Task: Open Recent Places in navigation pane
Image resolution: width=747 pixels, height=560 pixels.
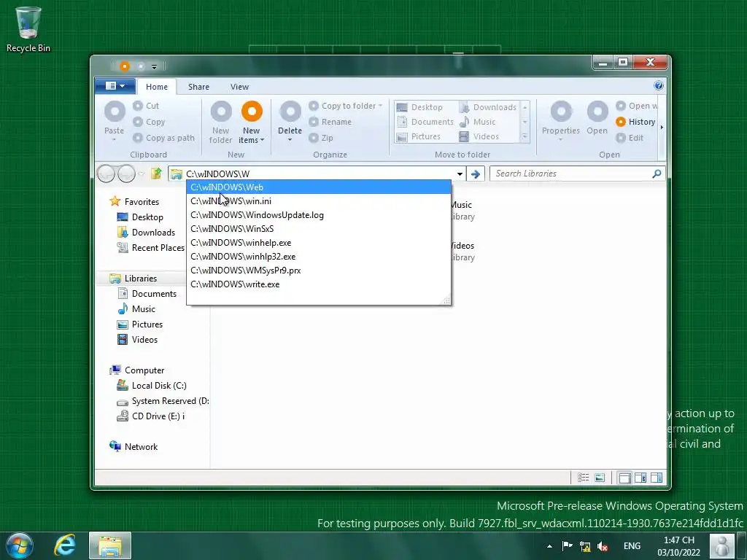Action: point(151,248)
